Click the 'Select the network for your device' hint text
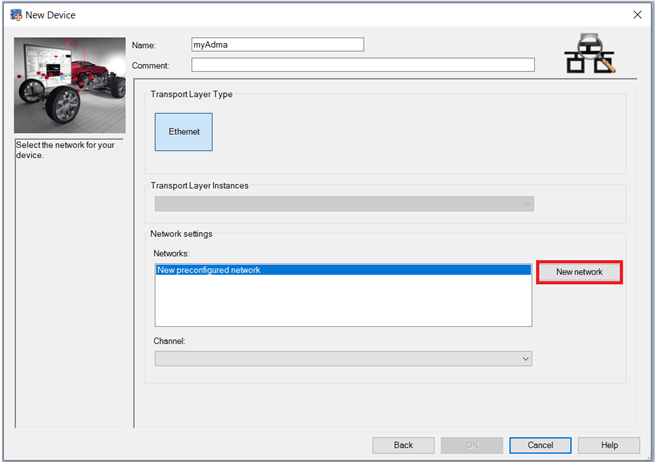The width and height of the screenshot is (656, 462). [65, 150]
